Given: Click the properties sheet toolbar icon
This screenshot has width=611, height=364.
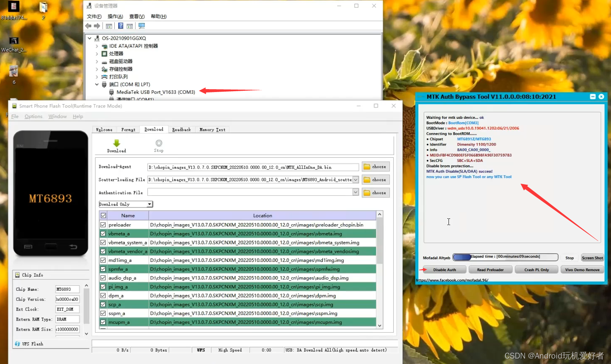Looking at the screenshot, I should [x=130, y=26].
